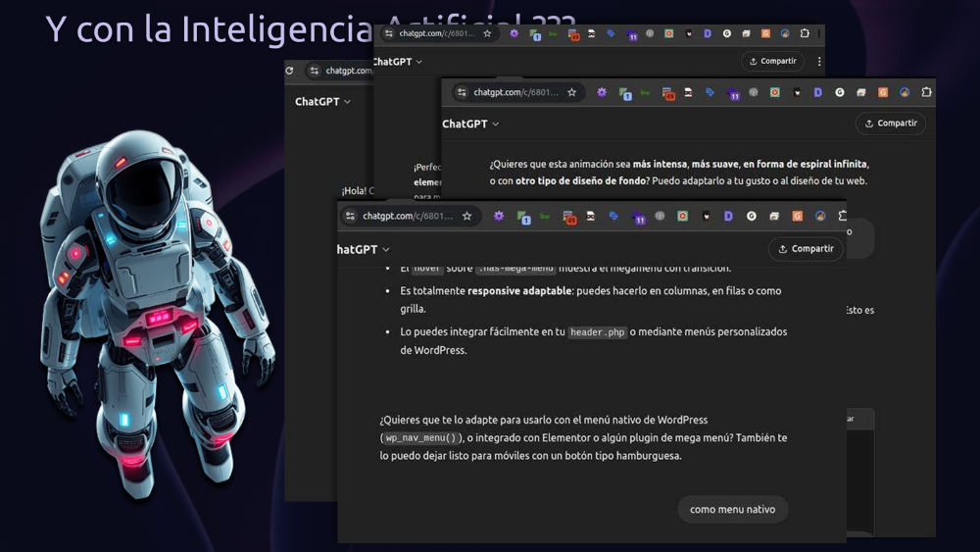Click the red-badged 49 extension icon in the front window
This screenshot has width=980, height=552.
point(570,217)
